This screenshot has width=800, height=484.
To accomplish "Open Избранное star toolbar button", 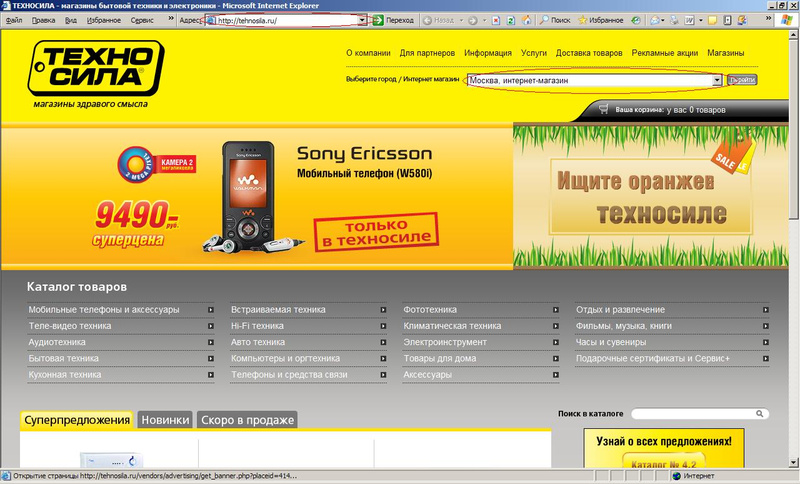I will (x=601, y=20).
